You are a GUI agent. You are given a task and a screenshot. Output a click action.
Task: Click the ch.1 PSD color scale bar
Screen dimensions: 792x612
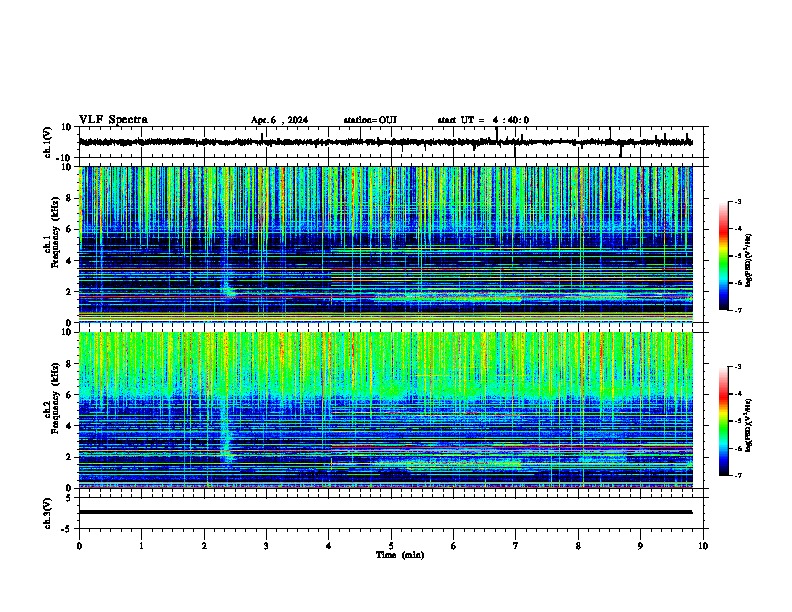point(724,256)
